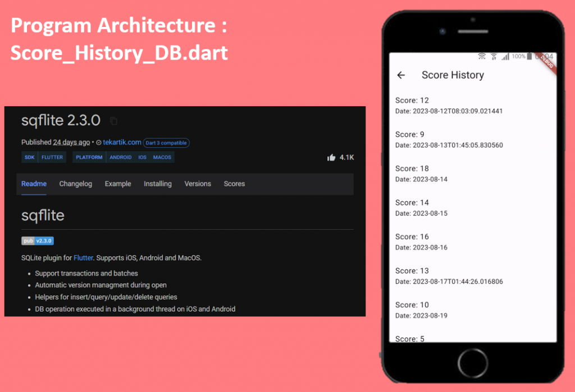Tap the battery icon in status bar
This screenshot has height=392, width=575.
pyautogui.click(x=529, y=57)
